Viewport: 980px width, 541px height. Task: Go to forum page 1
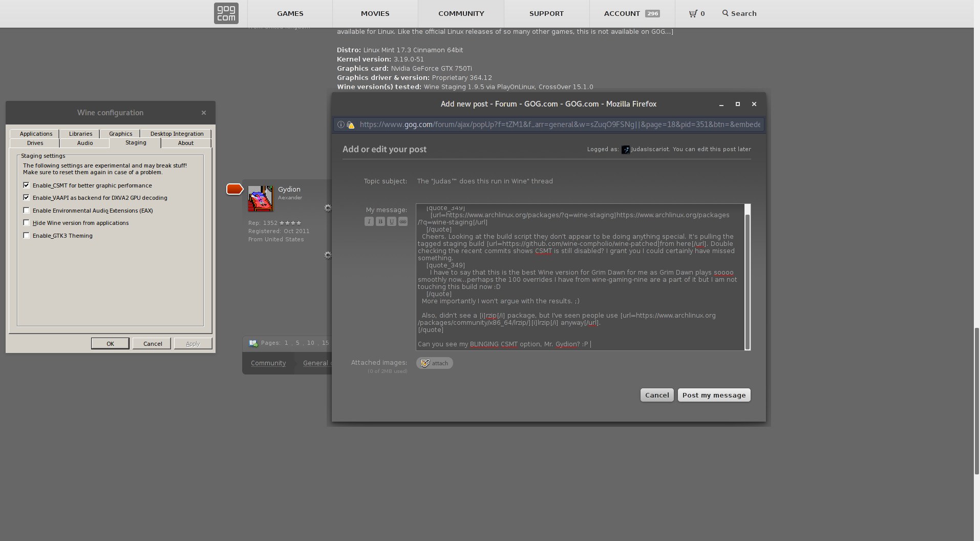point(286,343)
